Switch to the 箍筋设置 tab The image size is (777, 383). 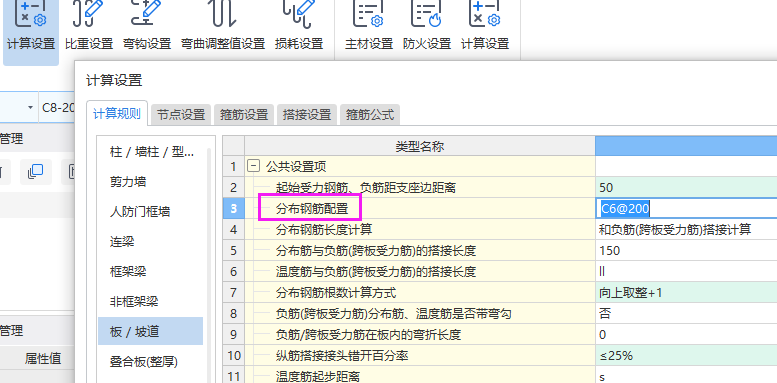[244, 115]
